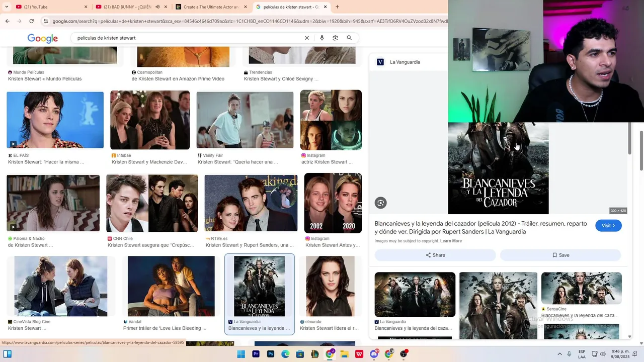
Task: Open Microsoft Edge from taskbar
Action: (285, 354)
